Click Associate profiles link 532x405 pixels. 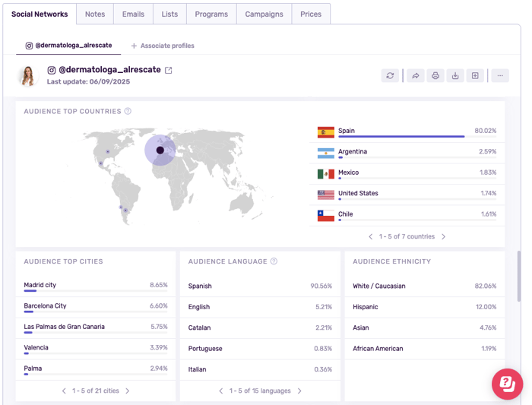[x=163, y=46]
